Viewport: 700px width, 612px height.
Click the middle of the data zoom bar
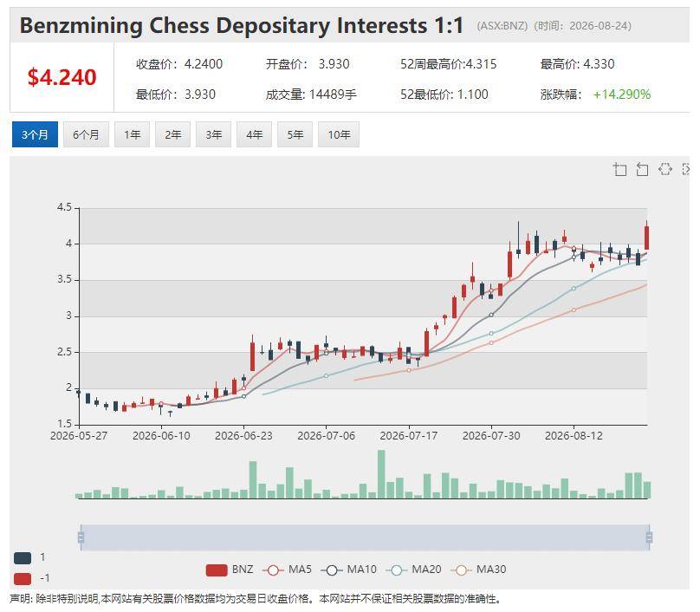coord(365,537)
